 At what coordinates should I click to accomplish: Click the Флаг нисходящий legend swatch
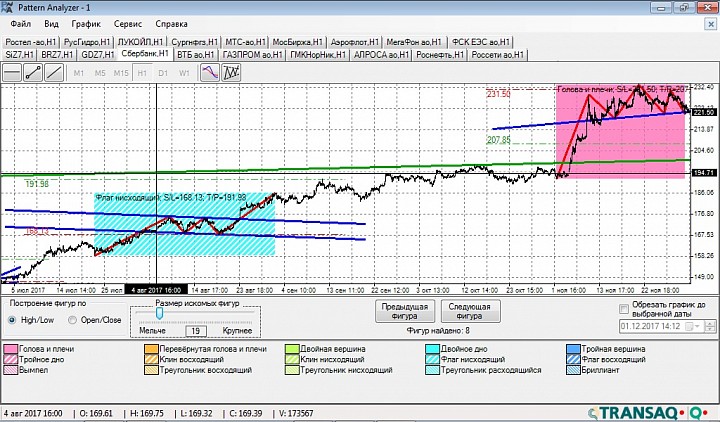point(433,360)
